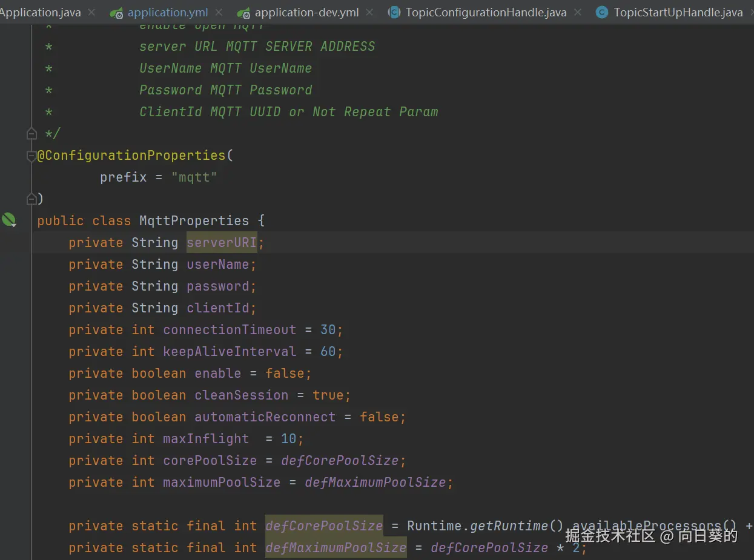Click the maxInflight field name
The width and height of the screenshot is (754, 560).
(x=206, y=439)
